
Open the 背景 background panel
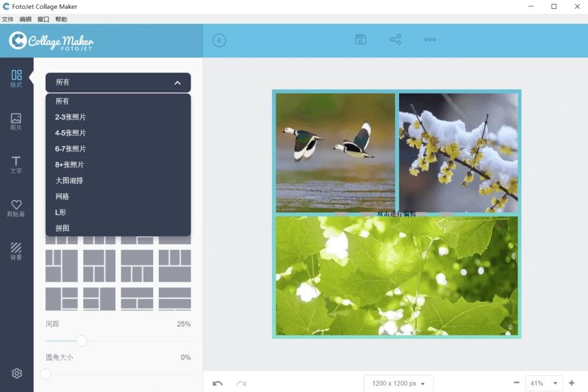click(x=16, y=249)
